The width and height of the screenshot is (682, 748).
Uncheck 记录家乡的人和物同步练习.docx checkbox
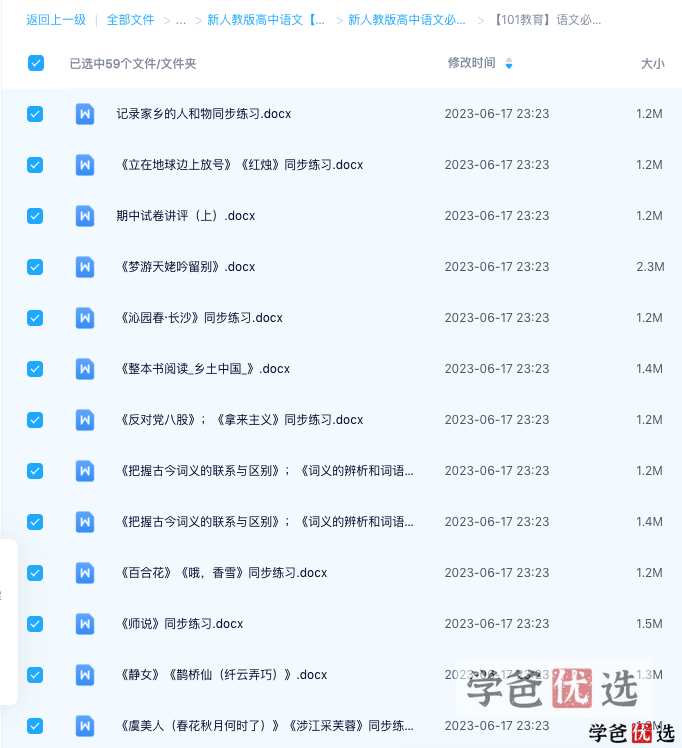pyautogui.click(x=35, y=114)
